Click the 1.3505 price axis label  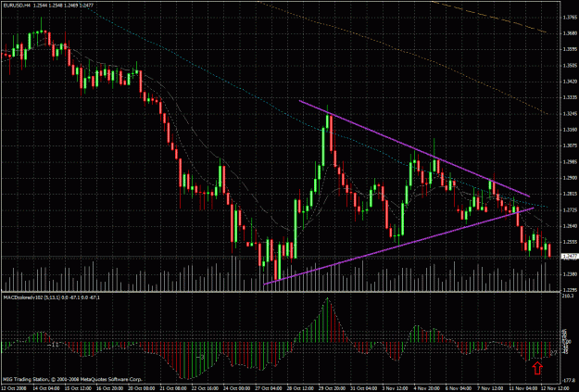[568, 66]
